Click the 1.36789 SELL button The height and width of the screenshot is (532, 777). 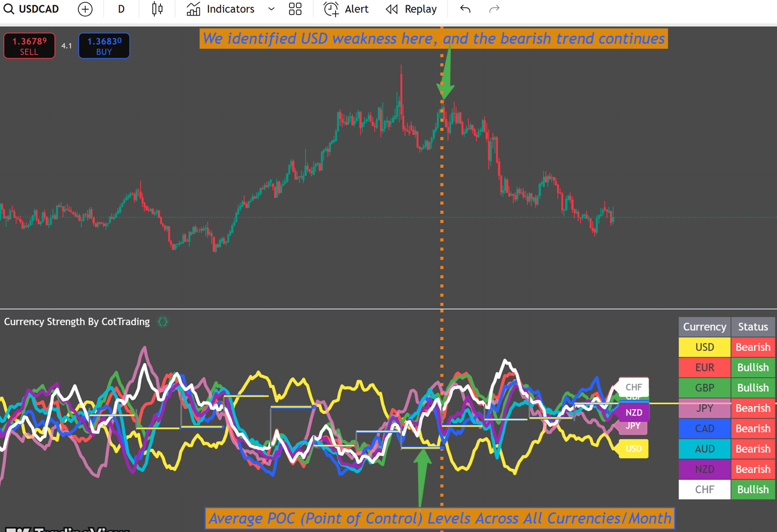[30, 46]
